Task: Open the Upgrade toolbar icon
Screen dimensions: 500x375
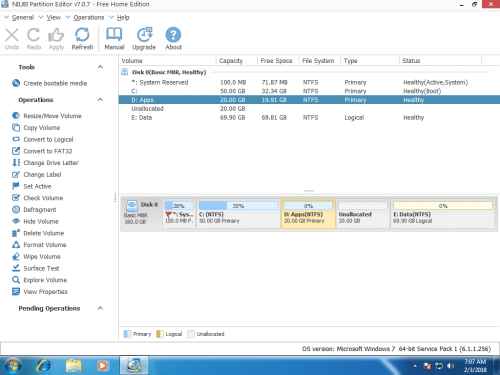Action: point(144,35)
